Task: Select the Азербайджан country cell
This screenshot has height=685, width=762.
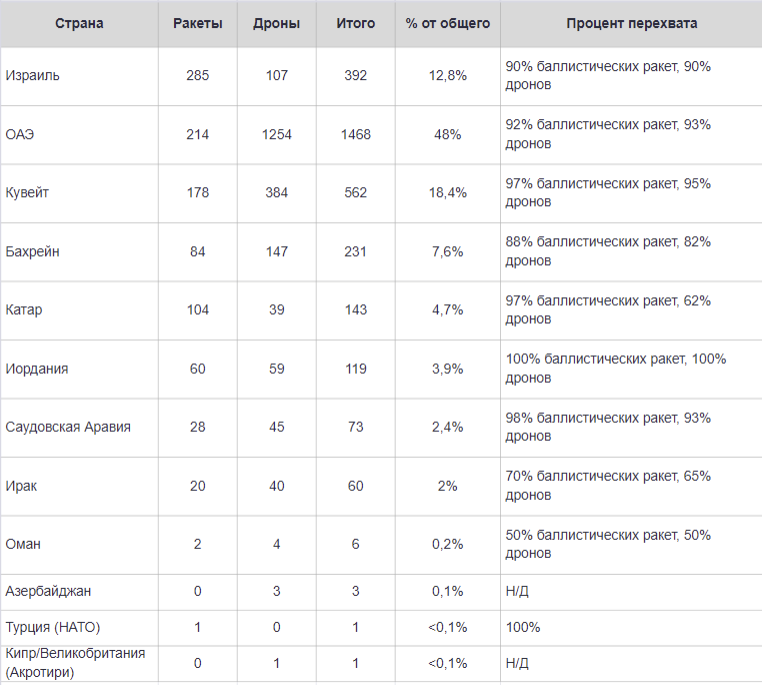Action: click(48, 591)
